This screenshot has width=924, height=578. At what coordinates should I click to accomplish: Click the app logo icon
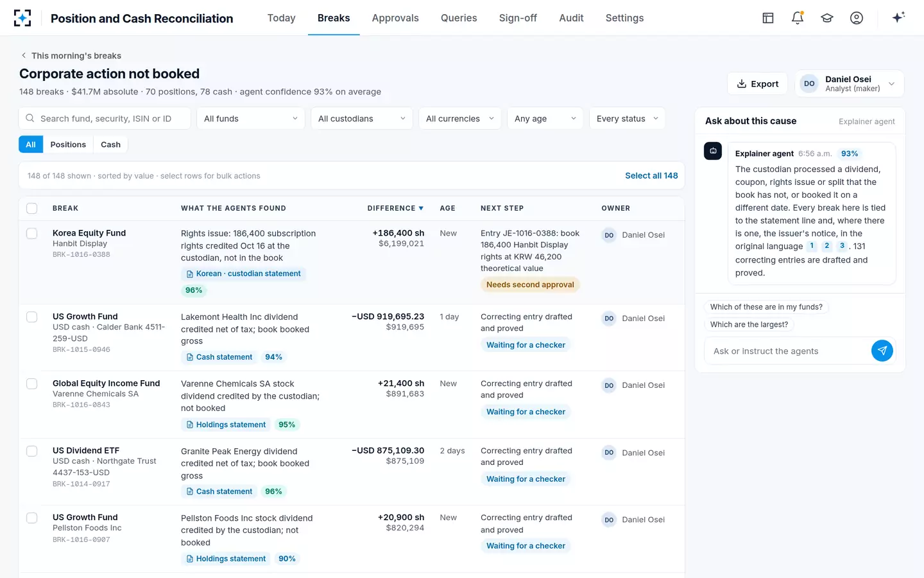tap(22, 18)
